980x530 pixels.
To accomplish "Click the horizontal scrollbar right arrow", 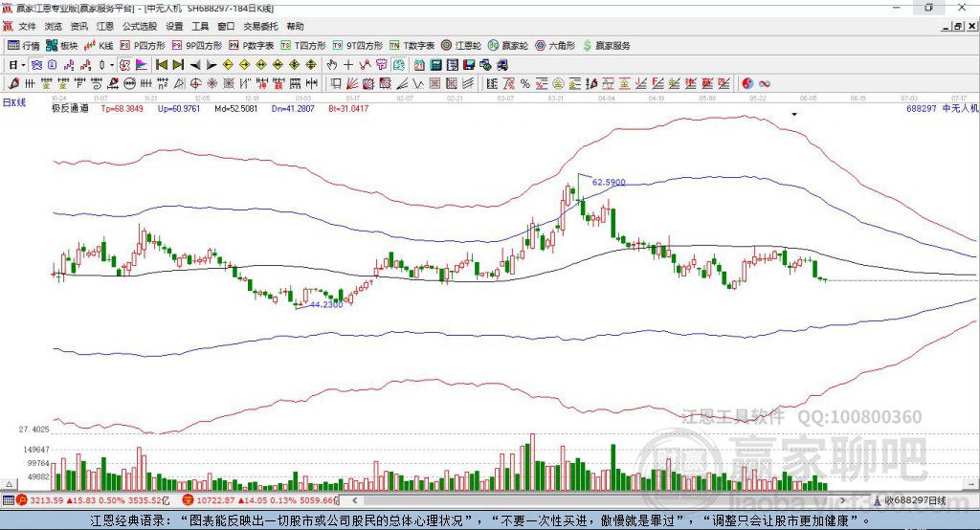I will [x=842, y=500].
